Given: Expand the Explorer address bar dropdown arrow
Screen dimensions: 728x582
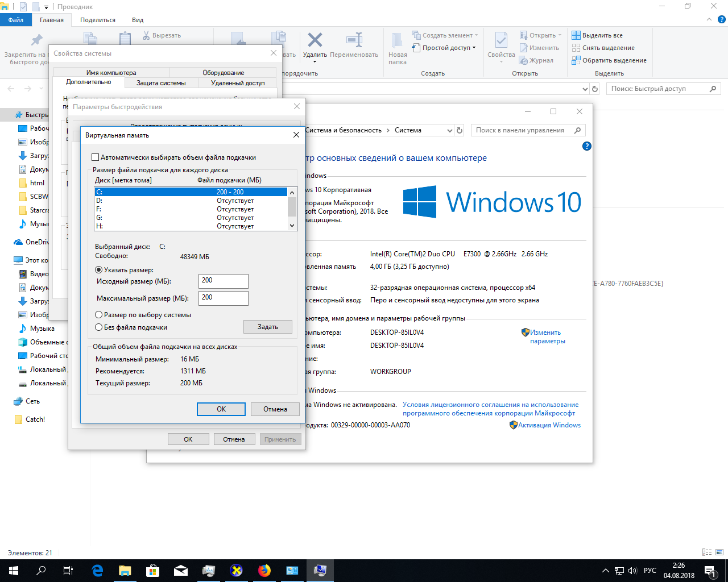Looking at the screenshot, I should tap(585, 89).
